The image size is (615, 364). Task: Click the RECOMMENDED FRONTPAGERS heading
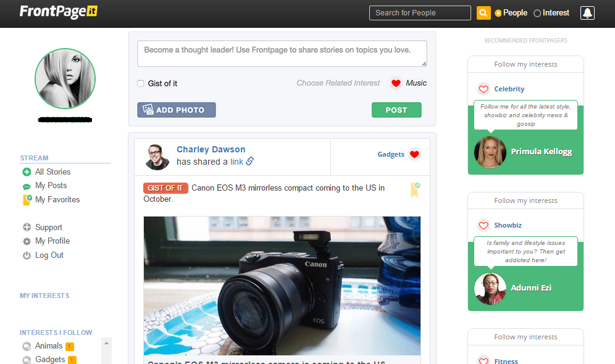click(x=525, y=40)
